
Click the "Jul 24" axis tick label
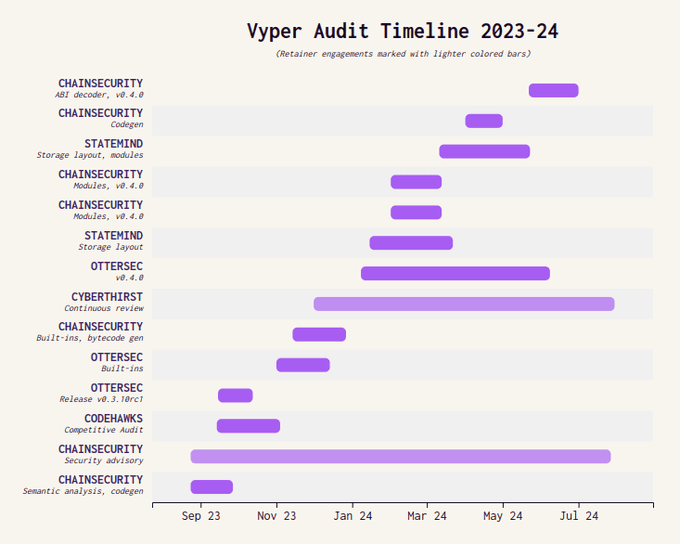tap(578, 517)
